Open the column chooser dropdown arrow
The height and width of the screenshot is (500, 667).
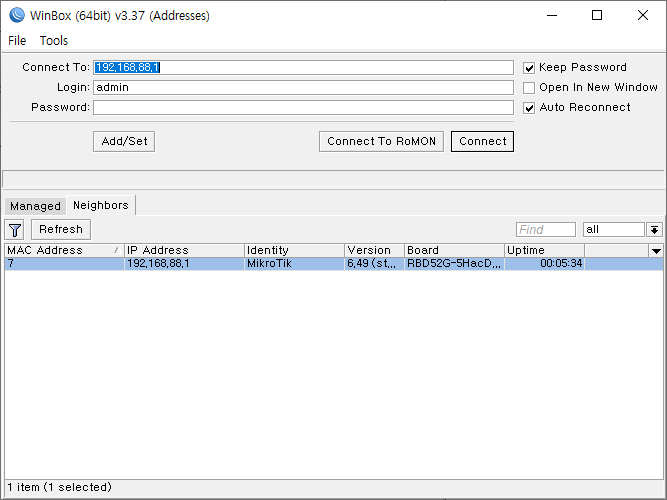pyautogui.click(x=656, y=251)
